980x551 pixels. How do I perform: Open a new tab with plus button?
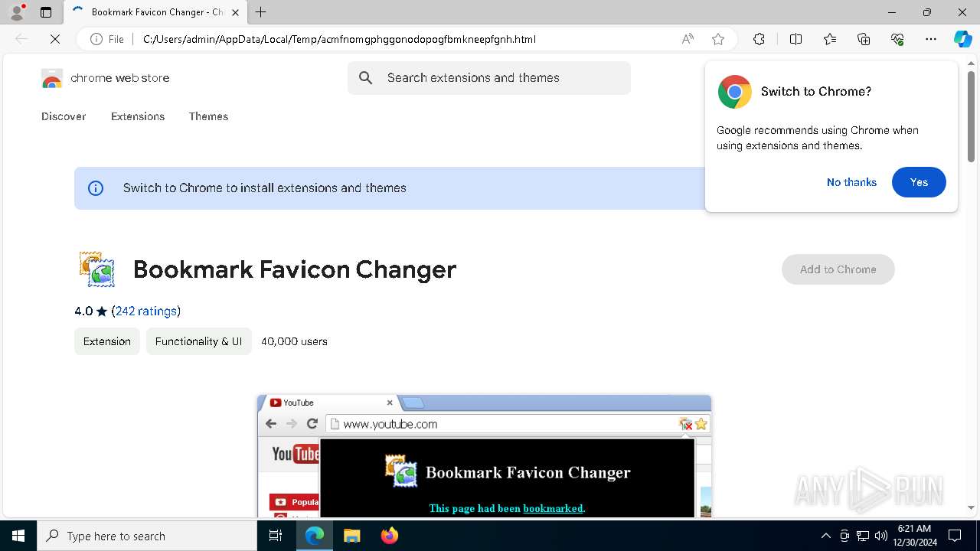click(261, 12)
